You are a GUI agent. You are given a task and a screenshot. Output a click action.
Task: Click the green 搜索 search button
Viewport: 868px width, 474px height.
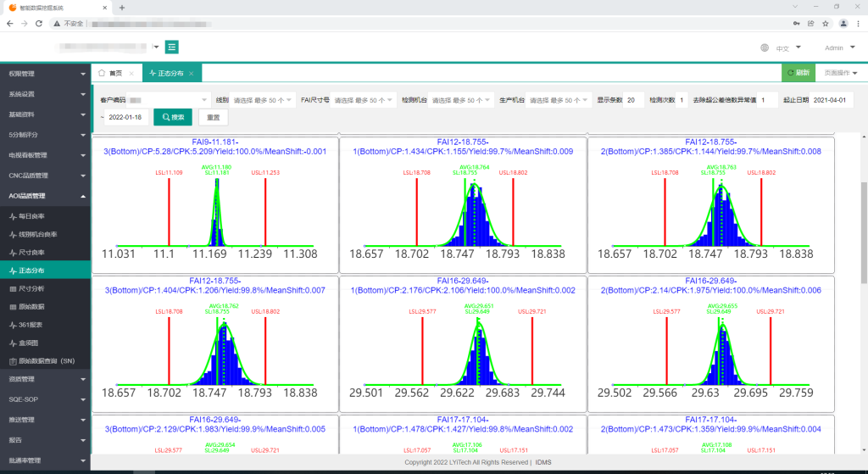point(172,117)
